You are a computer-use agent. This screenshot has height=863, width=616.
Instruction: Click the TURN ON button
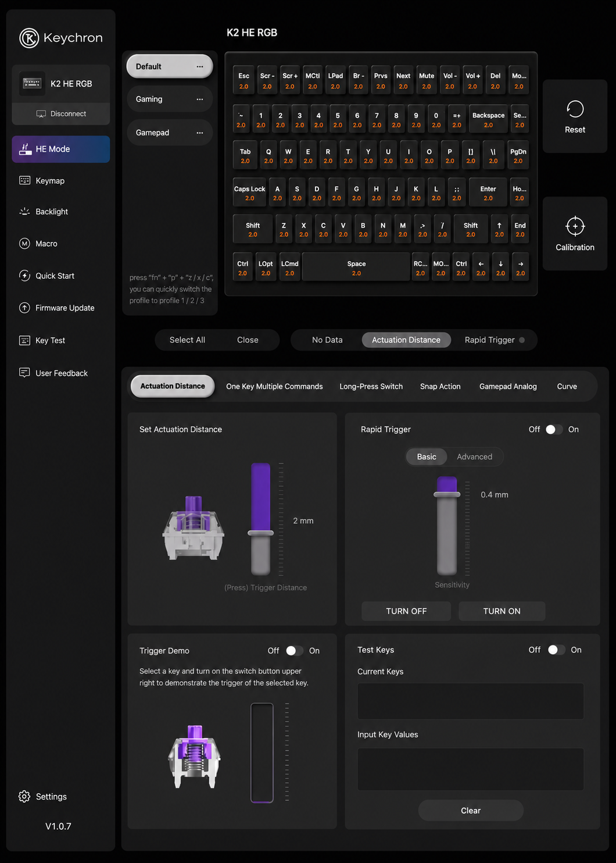click(502, 611)
